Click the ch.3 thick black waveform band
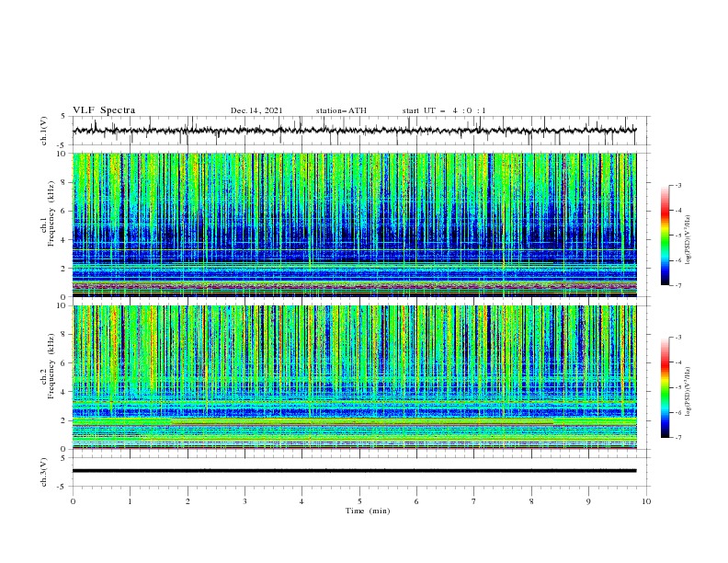The width and height of the screenshot is (728, 563). click(x=354, y=471)
